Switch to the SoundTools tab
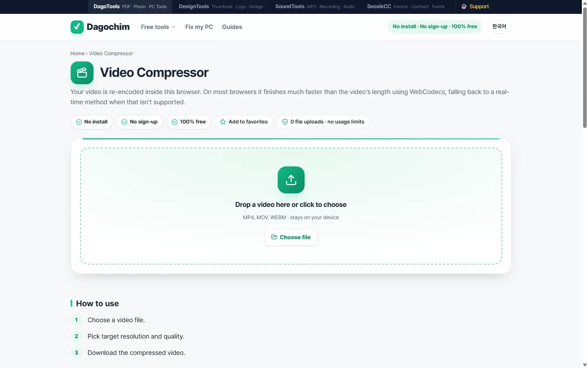588x368 pixels. [x=315, y=7]
